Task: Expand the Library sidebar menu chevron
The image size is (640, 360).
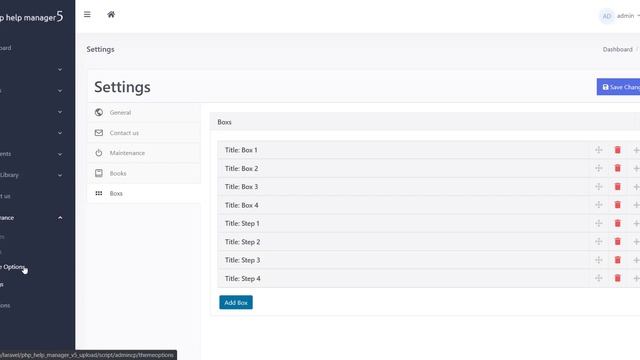Action: pyautogui.click(x=60, y=175)
